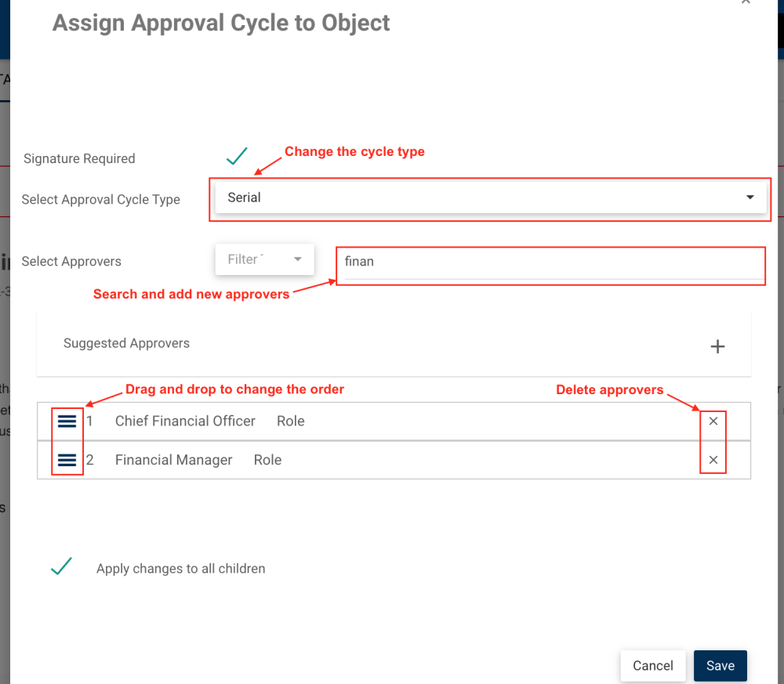Image resolution: width=784 pixels, height=684 pixels.
Task: Click the Role label in Financial Manager row
Action: coord(267,460)
